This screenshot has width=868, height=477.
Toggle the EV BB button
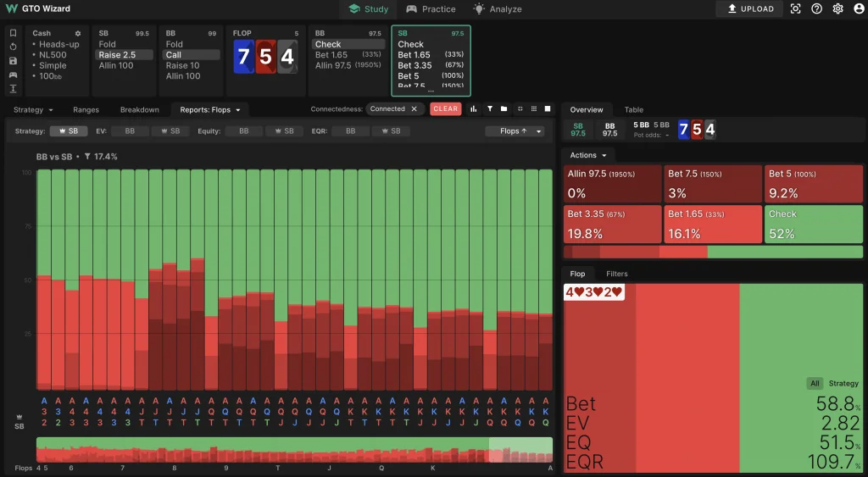tap(130, 131)
